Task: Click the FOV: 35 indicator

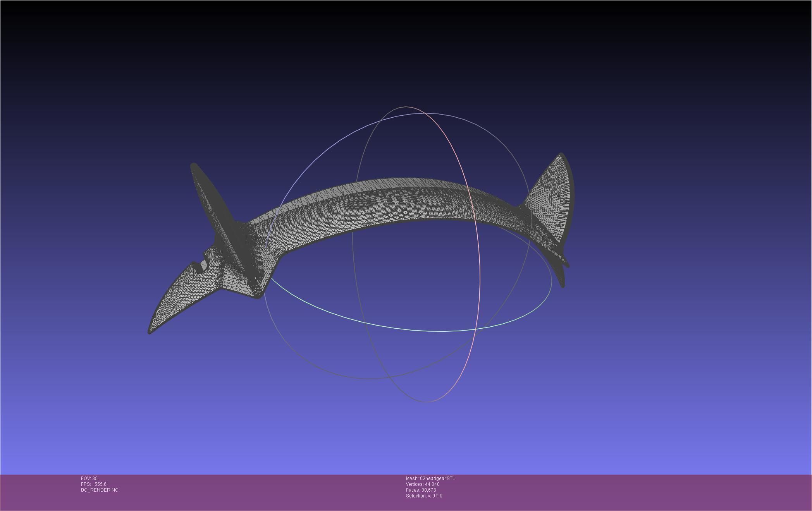Action: (89, 478)
